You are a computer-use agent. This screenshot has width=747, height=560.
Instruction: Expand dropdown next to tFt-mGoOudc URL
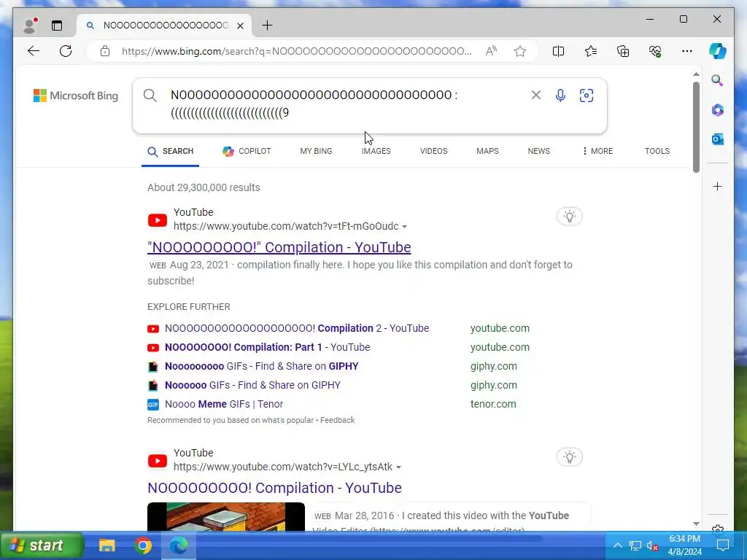point(404,227)
